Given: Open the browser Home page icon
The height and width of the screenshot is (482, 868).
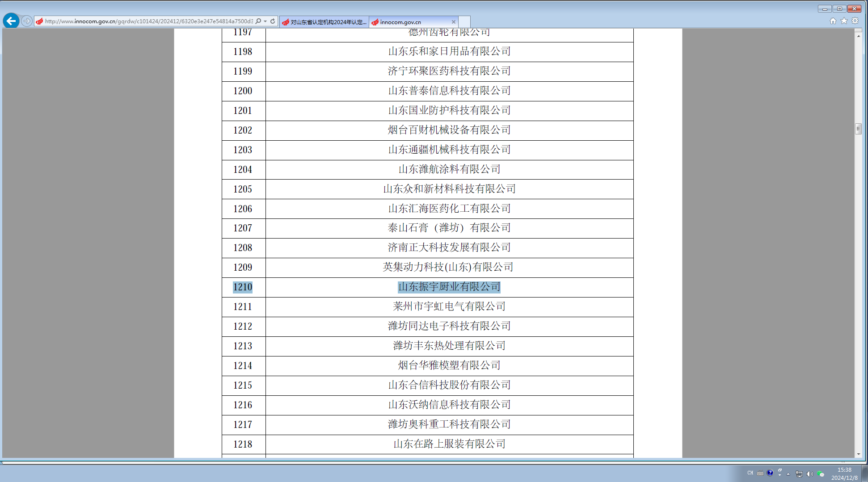Looking at the screenshot, I should coord(833,21).
